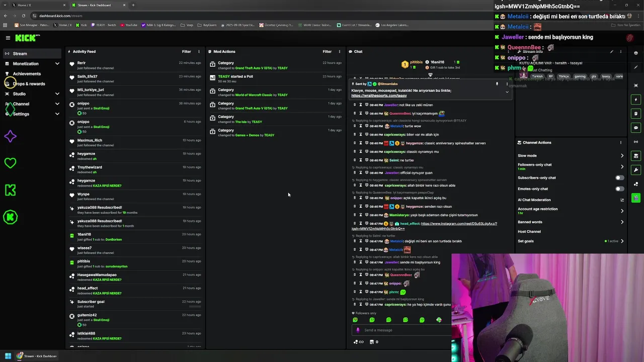
Task: Open Channel Actions more options menu
Action: coord(621,142)
